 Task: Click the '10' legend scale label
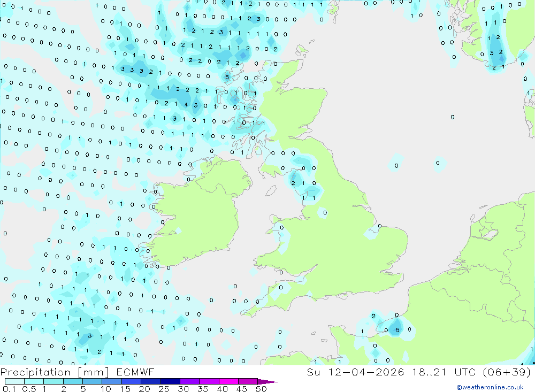106,389
